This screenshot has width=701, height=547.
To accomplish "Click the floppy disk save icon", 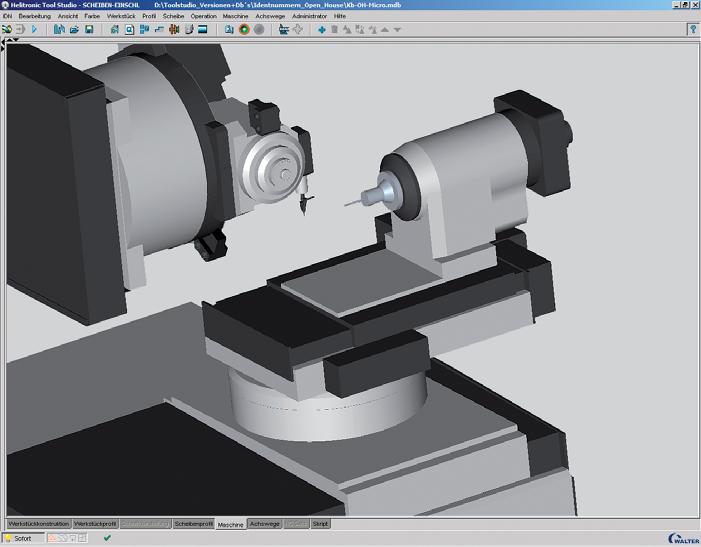I will (x=89, y=29).
